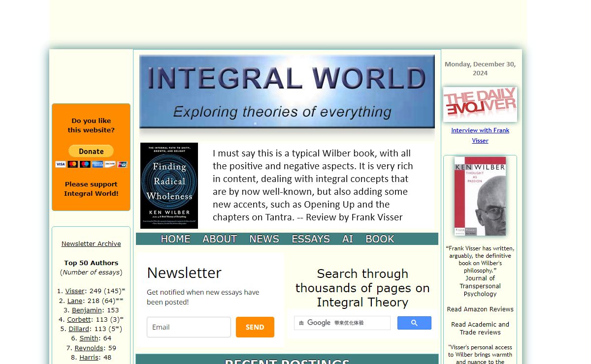This screenshot has width=591, height=364.
Task: Open the ABOUT menu item
Action: click(220, 239)
